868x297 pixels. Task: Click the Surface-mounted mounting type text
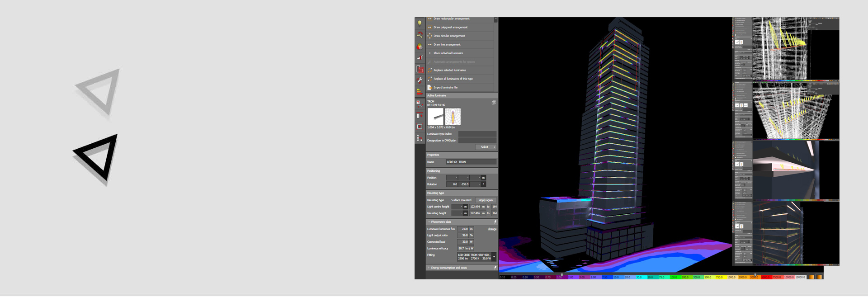pos(461,200)
